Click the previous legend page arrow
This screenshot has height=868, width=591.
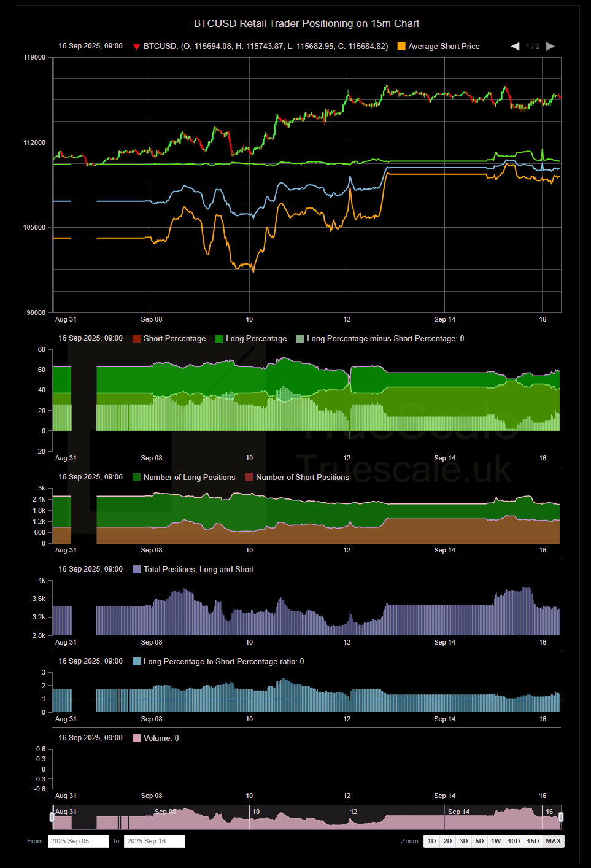515,47
